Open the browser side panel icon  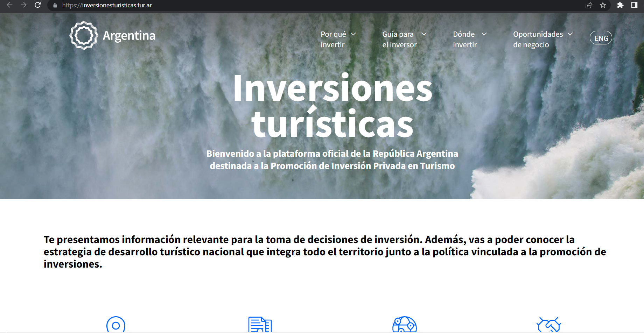click(x=634, y=5)
